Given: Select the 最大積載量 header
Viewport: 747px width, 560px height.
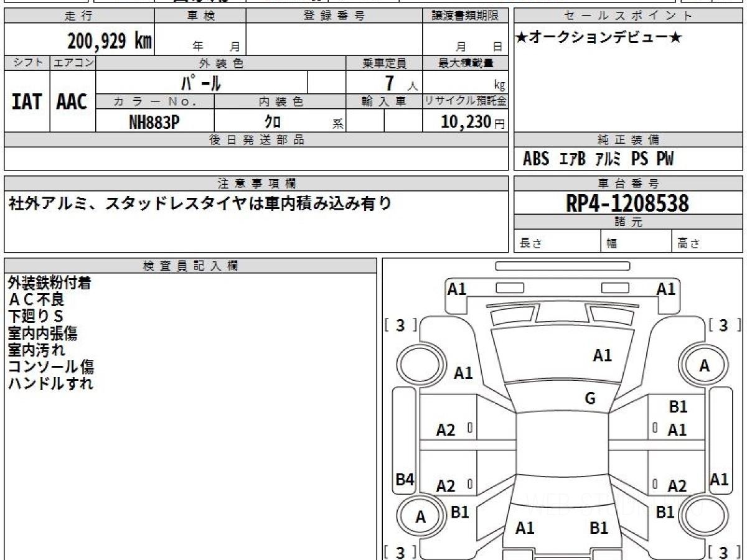Looking at the screenshot, I should [x=465, y=63].
